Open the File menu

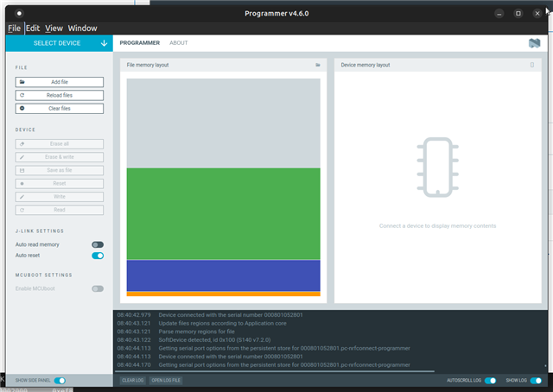[15, 28]
